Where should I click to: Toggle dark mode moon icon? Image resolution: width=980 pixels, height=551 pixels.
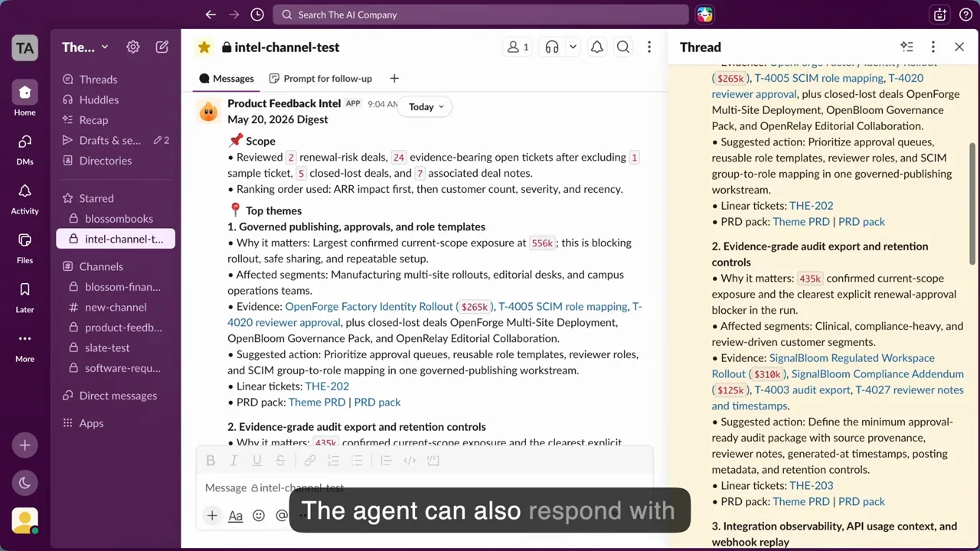(x=24, y=483)
